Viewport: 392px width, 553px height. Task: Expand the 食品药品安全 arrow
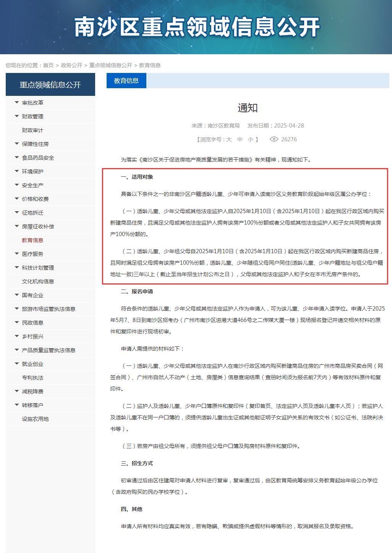(17, 157)
